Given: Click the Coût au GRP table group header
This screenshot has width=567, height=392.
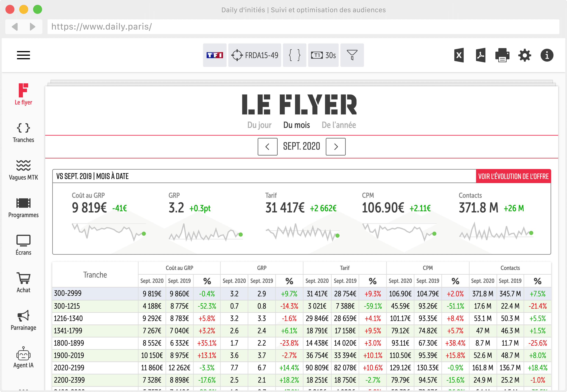Looking at the screenshot, I should pyautogui.click(x=179, y=268).
